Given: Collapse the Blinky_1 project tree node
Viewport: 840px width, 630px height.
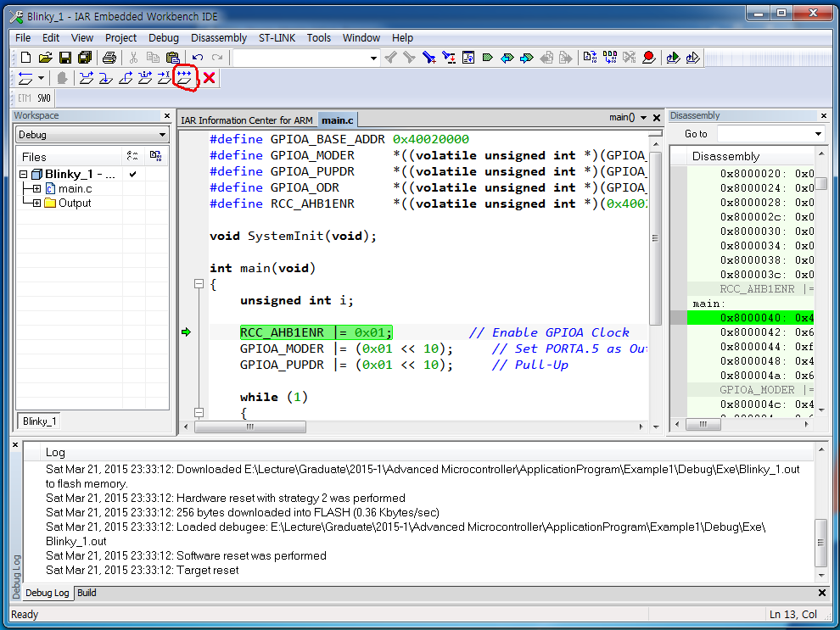Looking at the screenshot, I should 23,174.
